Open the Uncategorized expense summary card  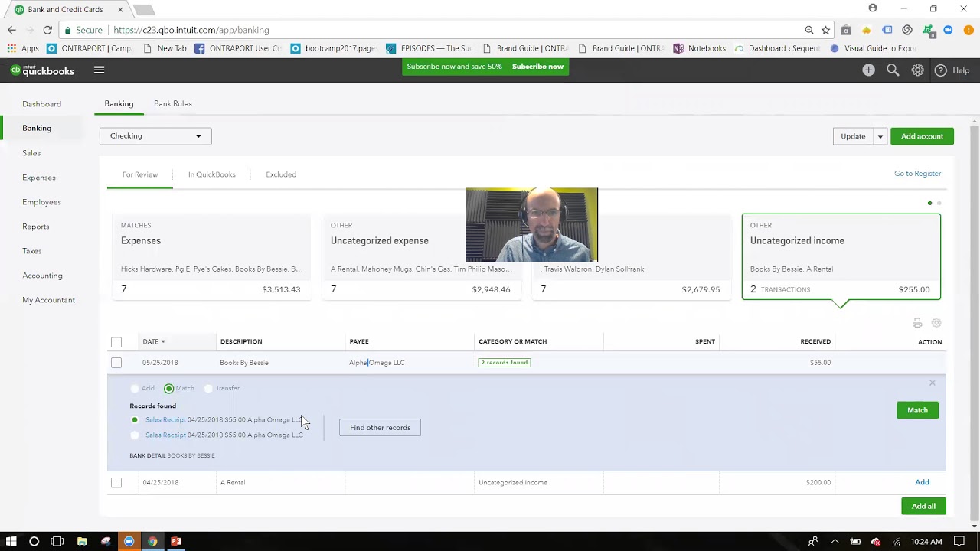421,257
